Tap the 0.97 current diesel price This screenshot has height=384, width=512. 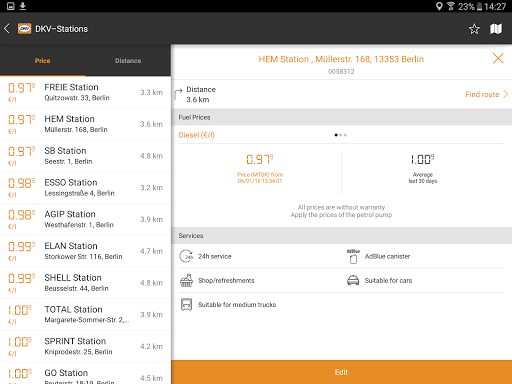tap(260, 159)
